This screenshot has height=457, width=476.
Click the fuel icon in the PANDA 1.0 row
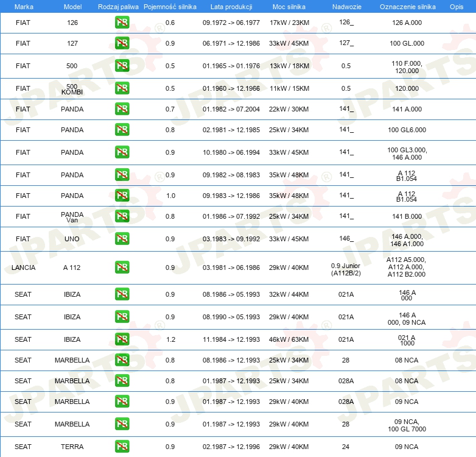tap(122, 196)
